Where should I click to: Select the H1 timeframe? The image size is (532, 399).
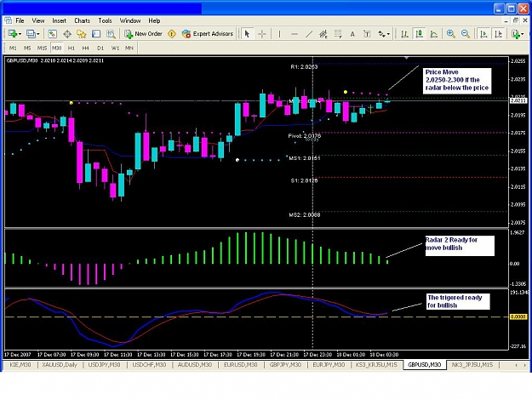[x=72, y=48]
